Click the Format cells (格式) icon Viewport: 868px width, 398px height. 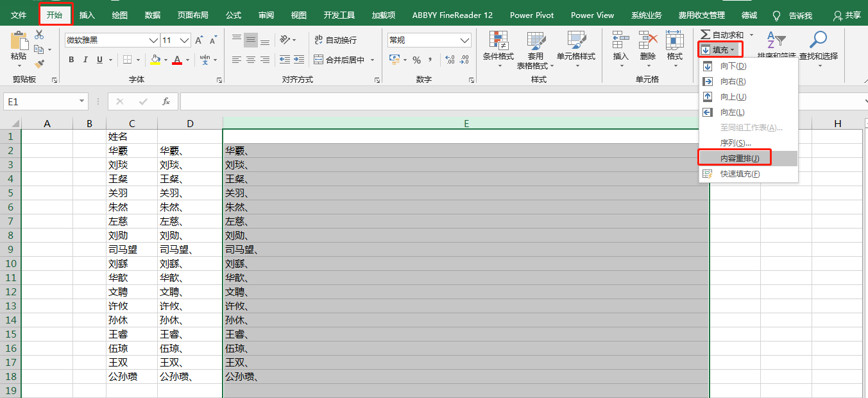pyautogui.click(x=675, y=40)
